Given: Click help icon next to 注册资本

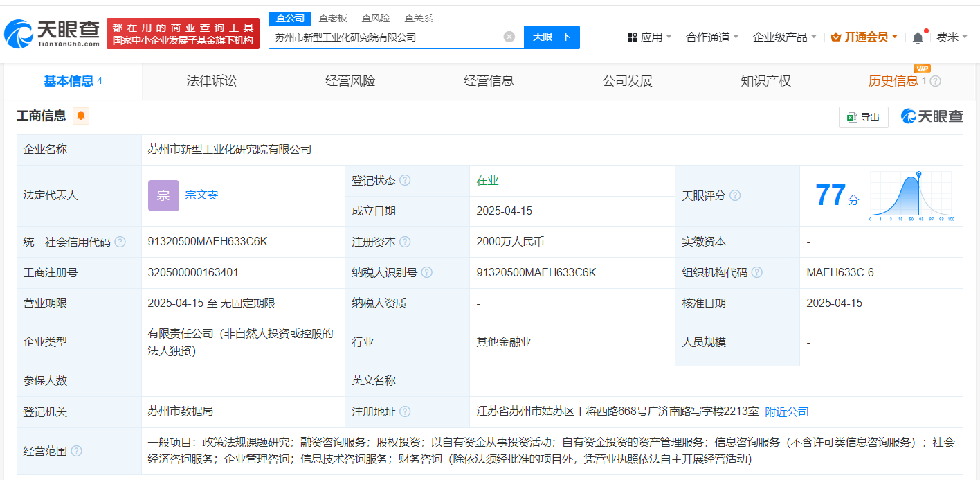Looking at the screenshot, I should [x=405, y=242].
